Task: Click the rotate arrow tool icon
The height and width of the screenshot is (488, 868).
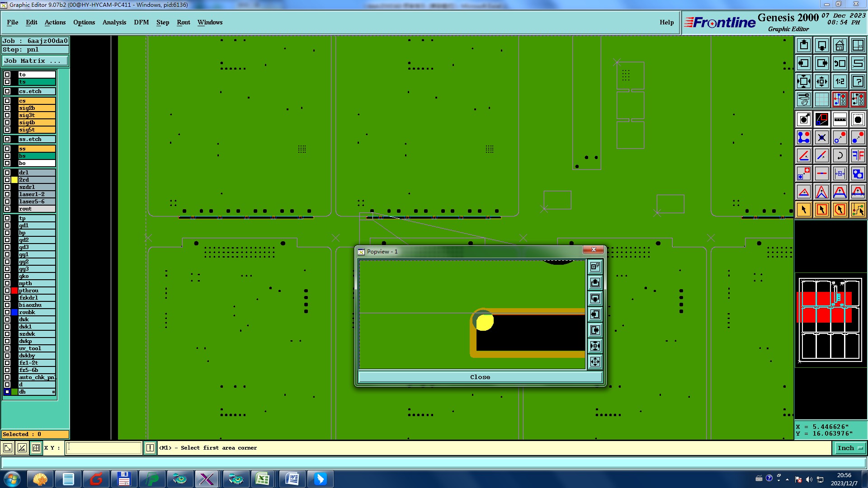Action: pos(840,155)
